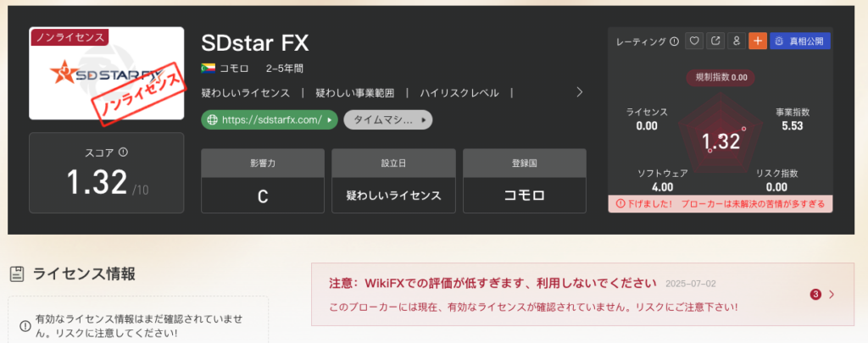Click the globe icon in website button
Screen dimensions: 868x343
point(212,119)
